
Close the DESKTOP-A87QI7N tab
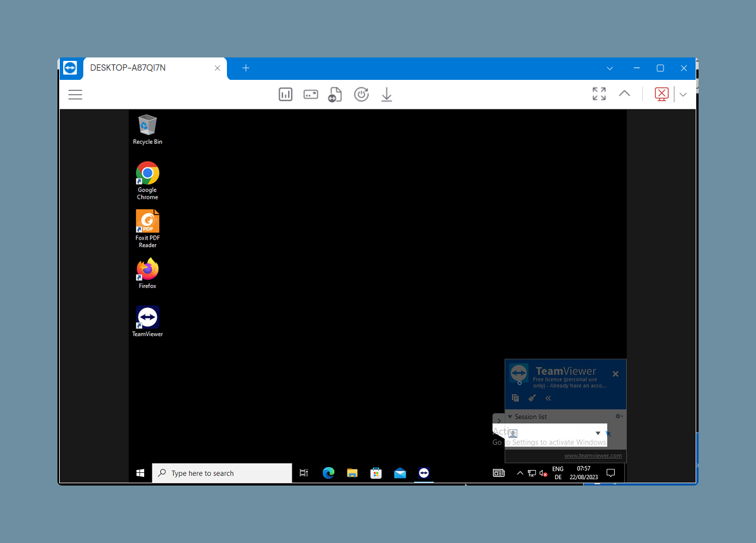click(x=217, y=68)
